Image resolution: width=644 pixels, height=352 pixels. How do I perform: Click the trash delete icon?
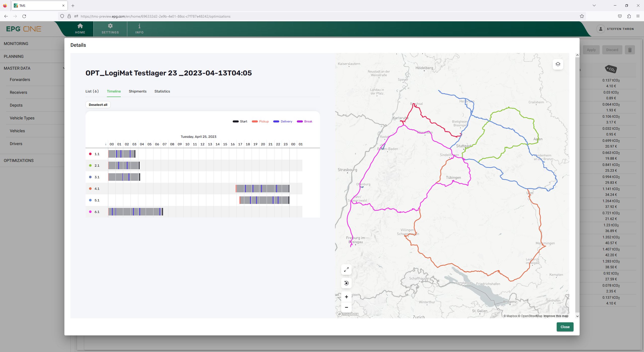[630, 50]
